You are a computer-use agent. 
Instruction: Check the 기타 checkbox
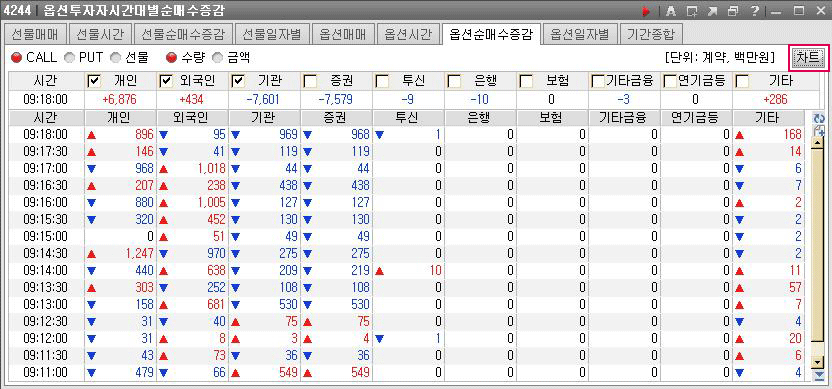(742, 81)
